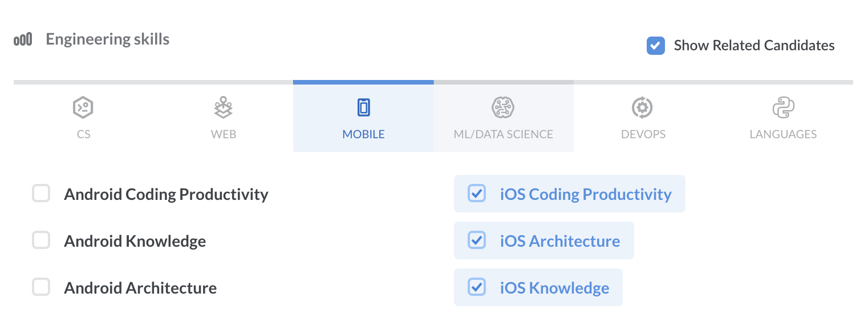Uncheck the iOS Knowledge checkbox
The image size is (868, 321).
[477, 287]
